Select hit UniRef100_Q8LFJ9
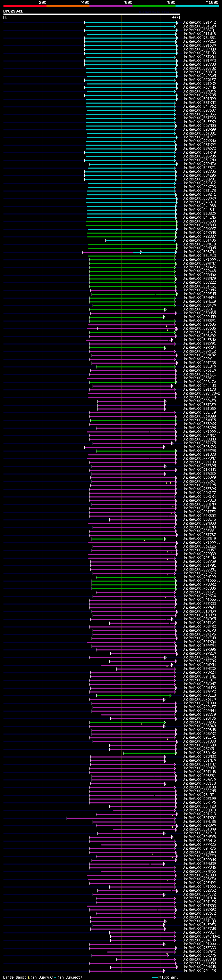The image size is (222, 980). (199, 412)
